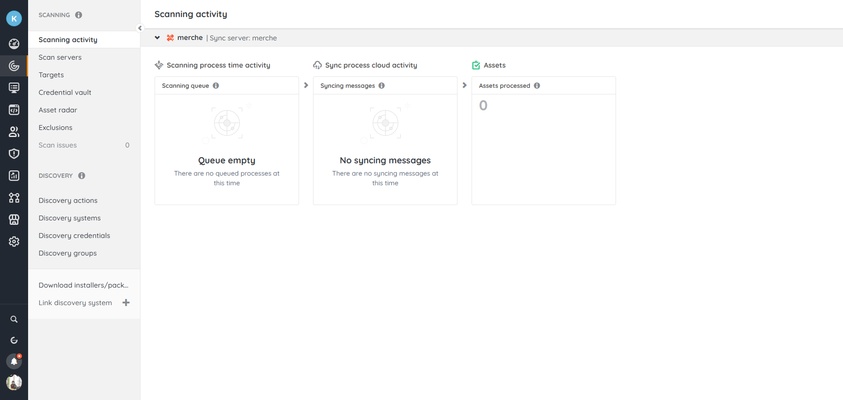The height and width of the screenshot is (400, 843).
Task: Collapse the merche sync server section
Action: (157, 38)
